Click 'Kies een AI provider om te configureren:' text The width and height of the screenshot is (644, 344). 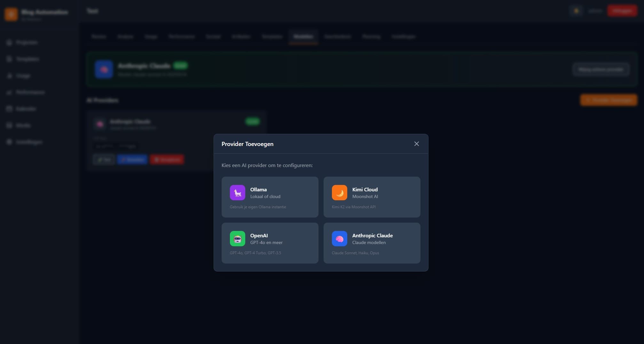(x=267, y=165)
